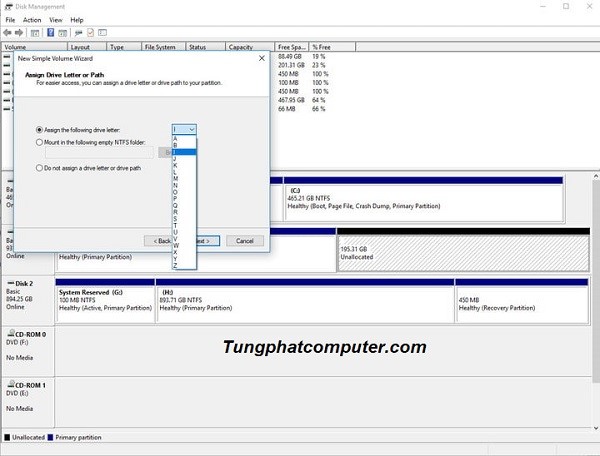The image size is (600, 456).
Task: Open the File menu
Action: 10,20
